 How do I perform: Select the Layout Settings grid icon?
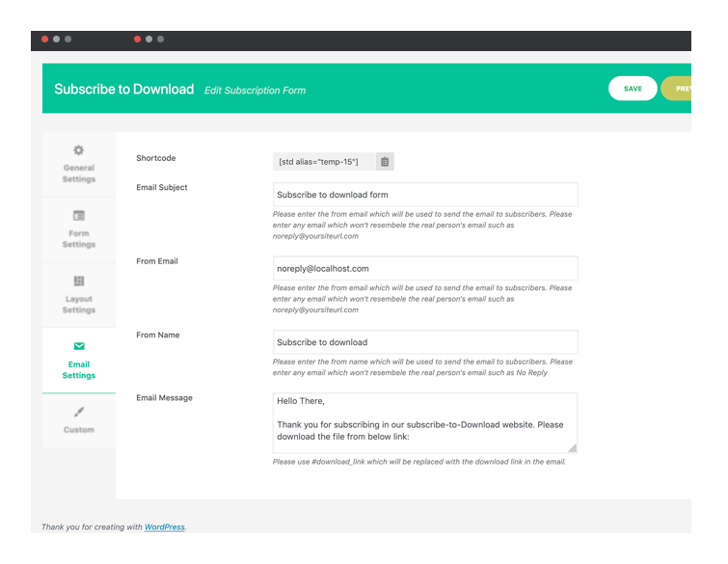(x=79, y=282)
